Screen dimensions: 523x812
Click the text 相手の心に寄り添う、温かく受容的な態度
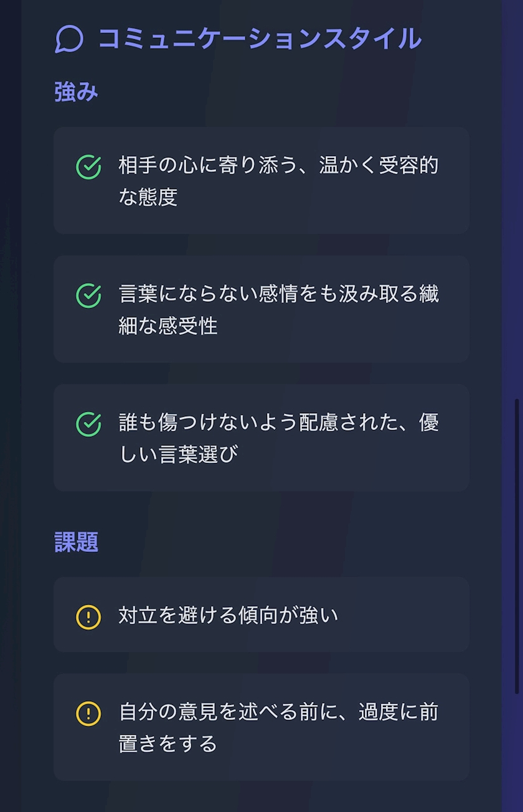pyautogui.click(x=278, y=180)
